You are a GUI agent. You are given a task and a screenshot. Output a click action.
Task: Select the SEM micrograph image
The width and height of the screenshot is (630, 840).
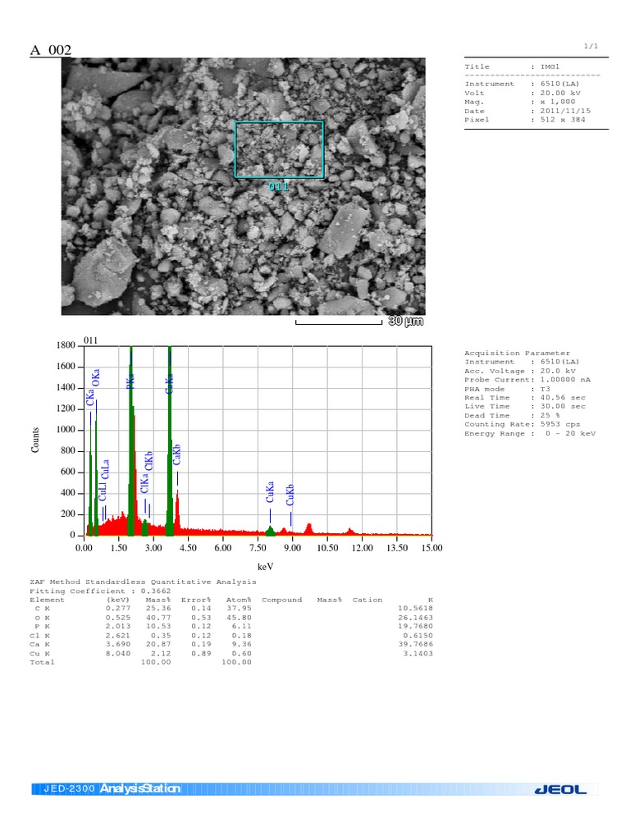[243, 186]
